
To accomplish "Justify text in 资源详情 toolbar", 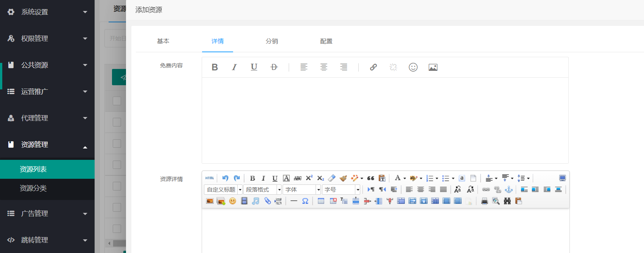I will click(443, 189).
